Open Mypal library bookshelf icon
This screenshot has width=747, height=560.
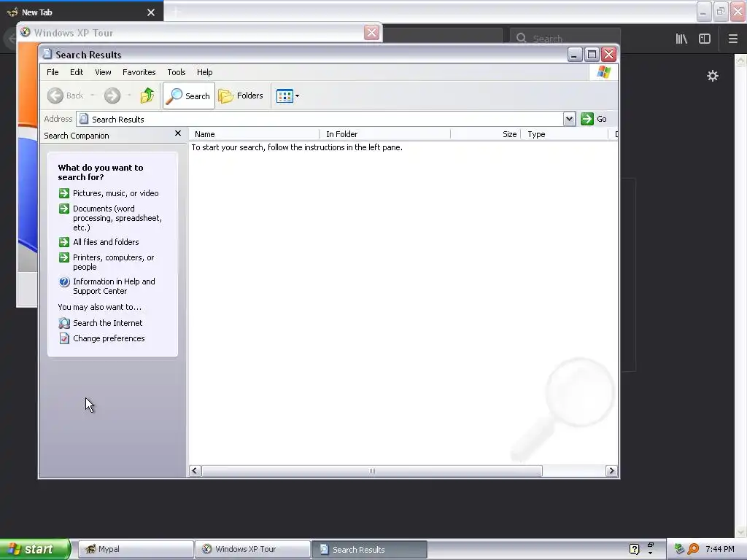[x=682, y=39]
